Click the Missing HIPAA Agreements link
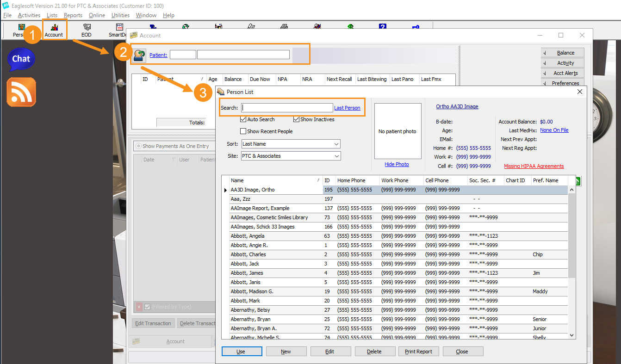 [x=534, y=166]
